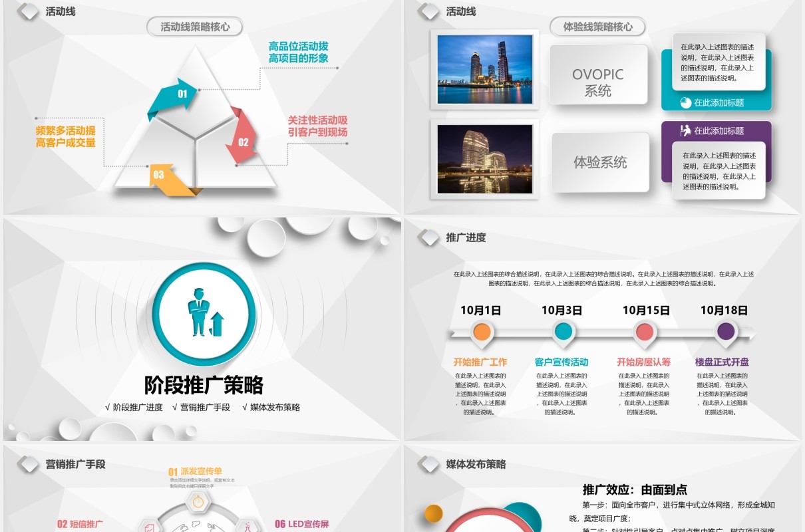Select the text 高品位活动拔高项目的形象
Image resolution: width=805 pixels, height=532 pixels.
pyautogui.click(x=298, y=52)
